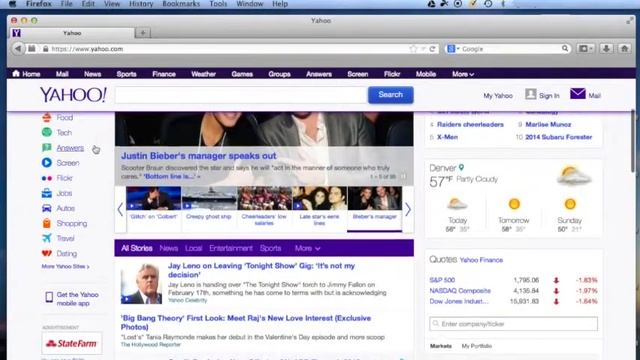Open Shopping bag icon in sidebar
This screenshot has width=640, height=360.
pos(47,223)
